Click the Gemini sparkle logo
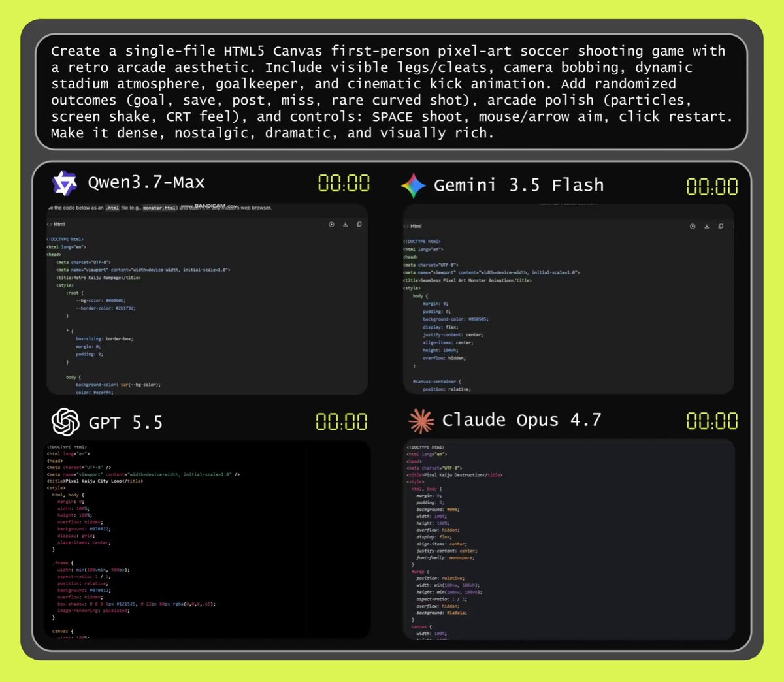Viewport: 784px width, 682px height. pyautogui.click(x=414, y=186)
